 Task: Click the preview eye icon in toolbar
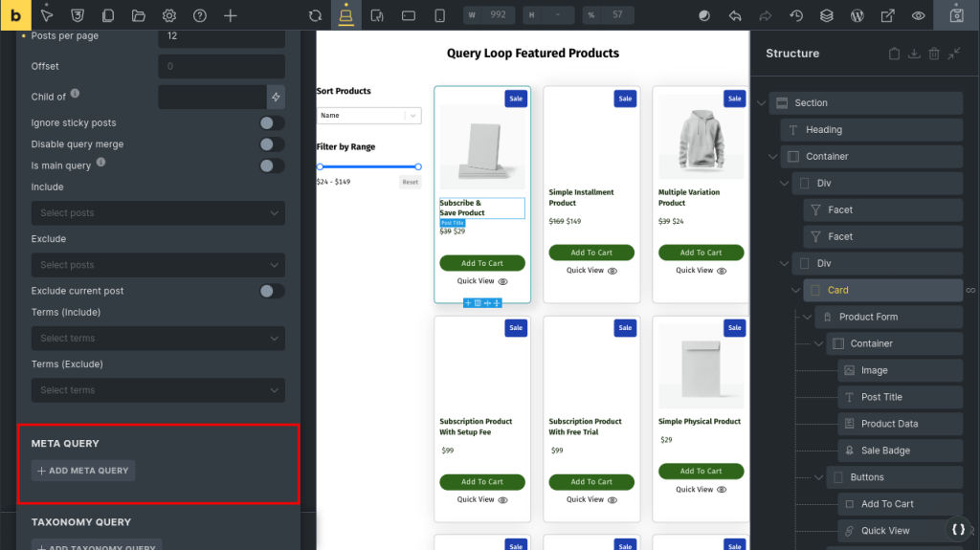tap(918, 15)
